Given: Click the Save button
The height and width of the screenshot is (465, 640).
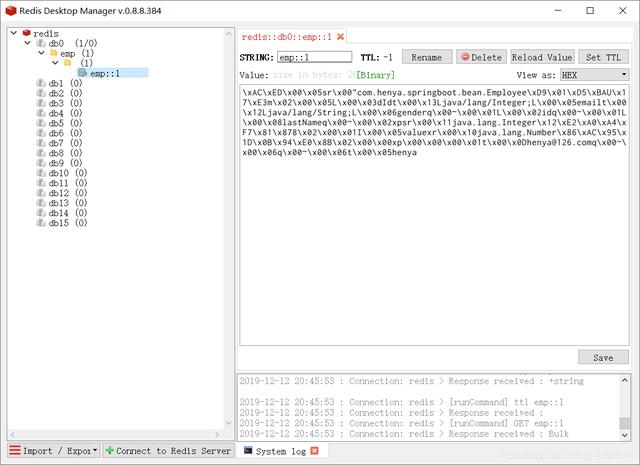Looking at the screenshot, I should (x=603, y=358).
